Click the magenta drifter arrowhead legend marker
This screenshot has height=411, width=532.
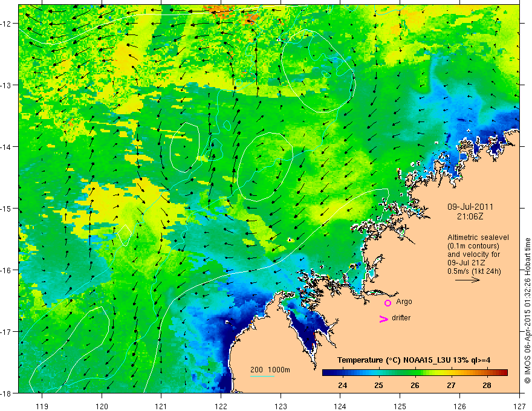(x=384, y=319)
